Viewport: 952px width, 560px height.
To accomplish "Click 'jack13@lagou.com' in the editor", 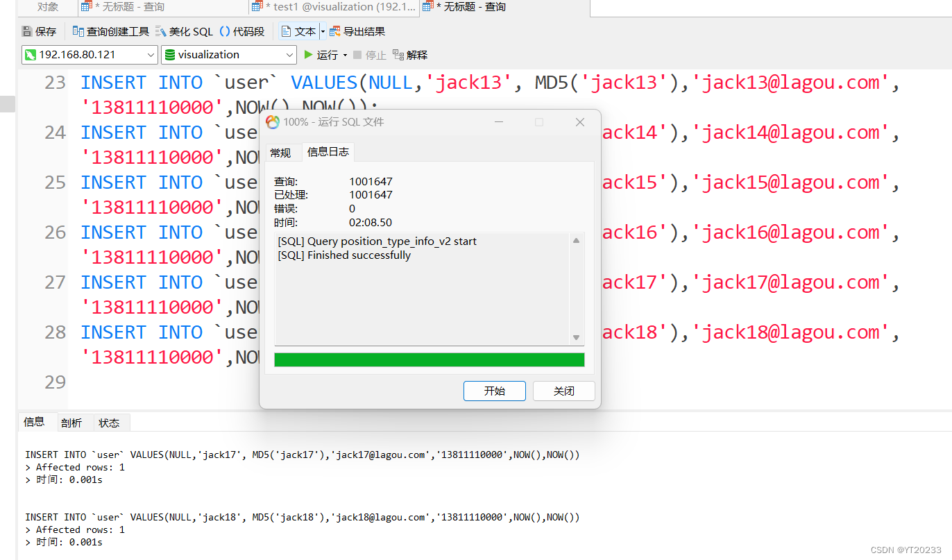I will [791, 83].
